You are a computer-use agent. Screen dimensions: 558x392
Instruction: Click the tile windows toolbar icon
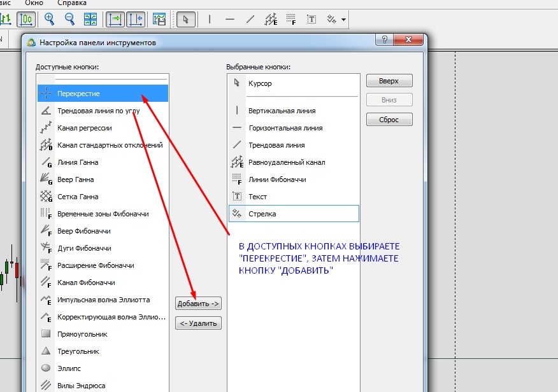click(90, 19)
